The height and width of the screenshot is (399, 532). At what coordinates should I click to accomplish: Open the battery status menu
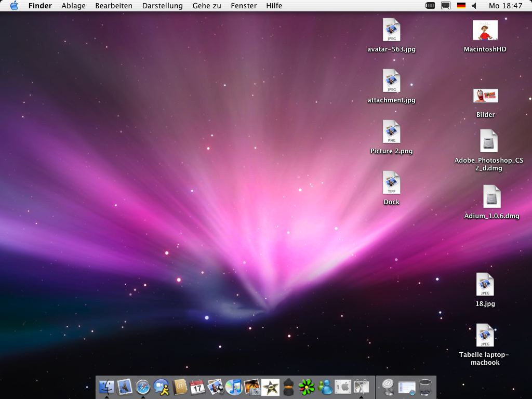(430, 6)
